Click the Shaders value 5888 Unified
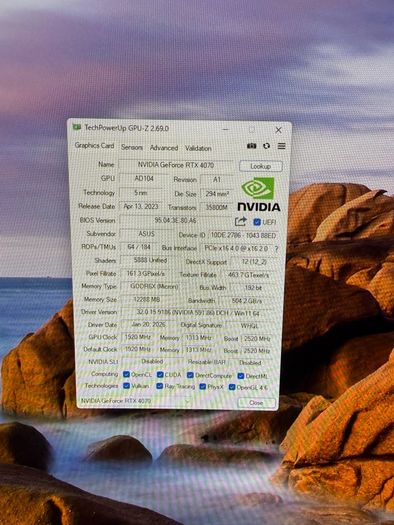 click(150, 260)
